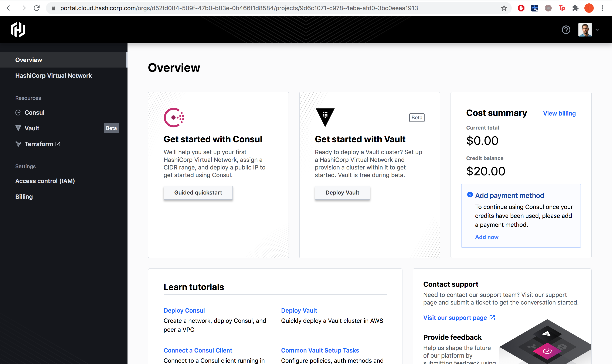Click the Cost summary heading
The height and width of the screenshot is (364, 612).
[x=496, y=113]
